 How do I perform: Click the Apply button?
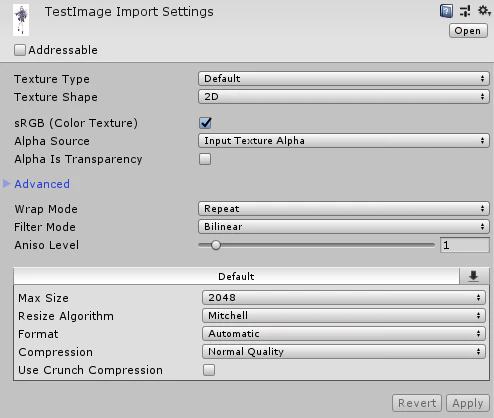pyautogui.click(x=468, y=403)
